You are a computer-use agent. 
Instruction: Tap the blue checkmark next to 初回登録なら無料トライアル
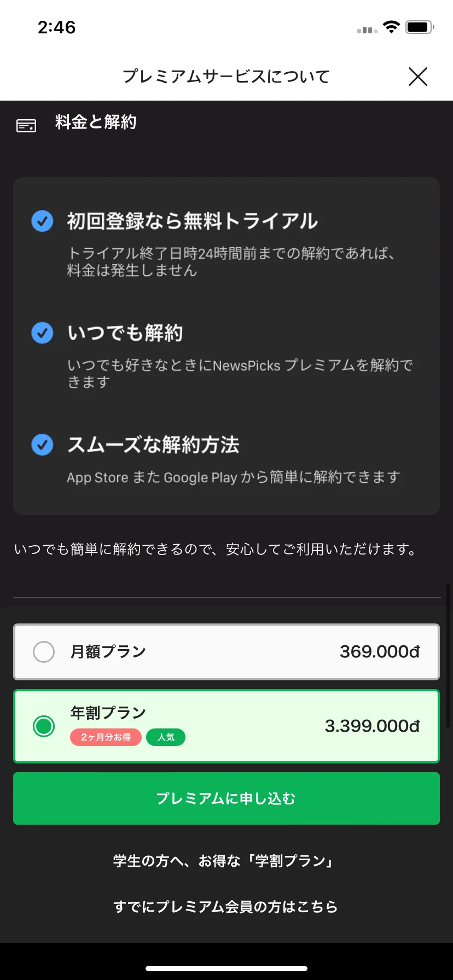point(42,221)
